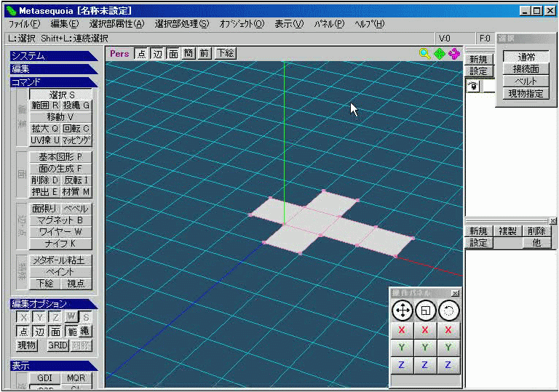Screen dimensions: 559x392
Task: Toggle GRID button in 編集オプション
Action: coord(58,345)
